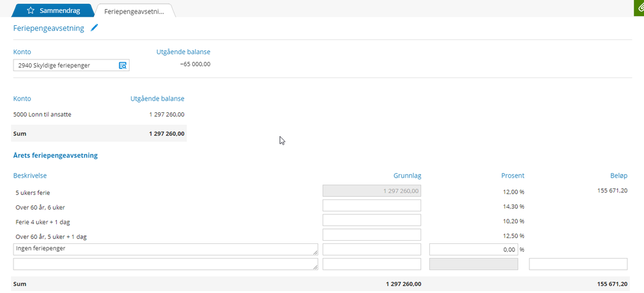Click the Ferie 4 uker + 1 dag description
Image resolution: width=644 pixels, height=293 pixels.
point(43,222)
